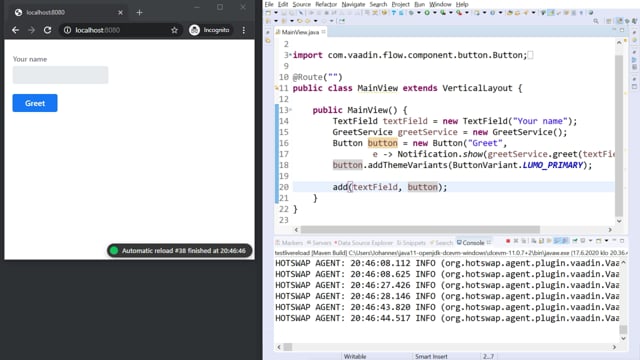Remove launch from the Console toolbar

(x=516, y=241)
